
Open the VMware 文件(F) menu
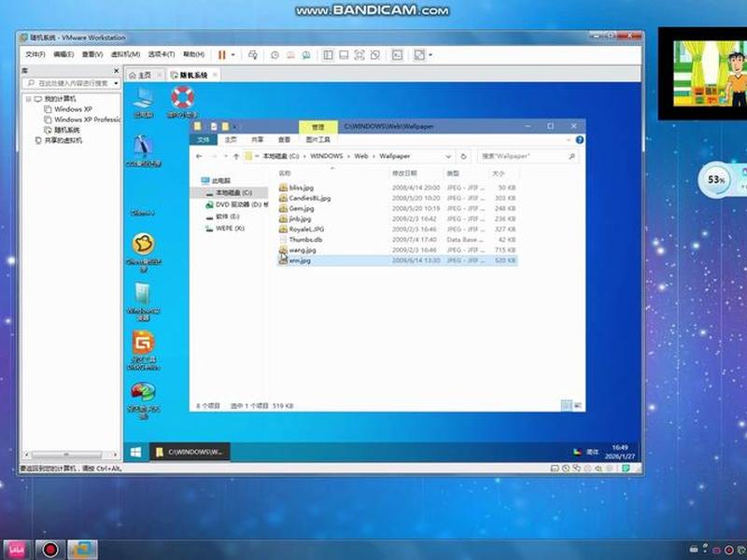pos(35,54)
